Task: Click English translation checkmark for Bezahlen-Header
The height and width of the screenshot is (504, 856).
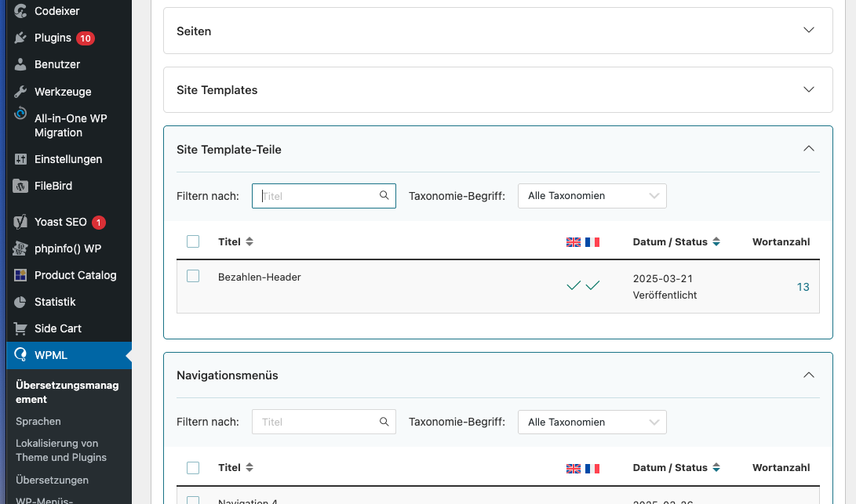Action: [574, 285]
